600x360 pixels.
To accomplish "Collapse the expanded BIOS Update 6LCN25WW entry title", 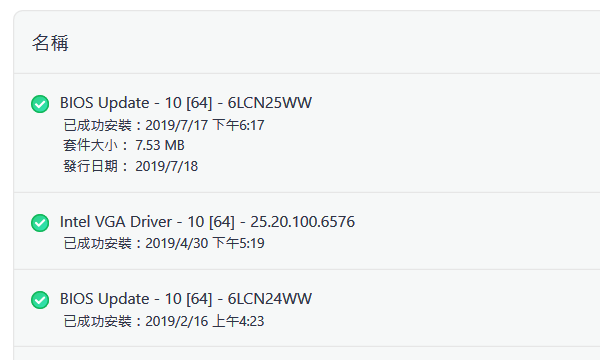I will click(x=186, y=103).
